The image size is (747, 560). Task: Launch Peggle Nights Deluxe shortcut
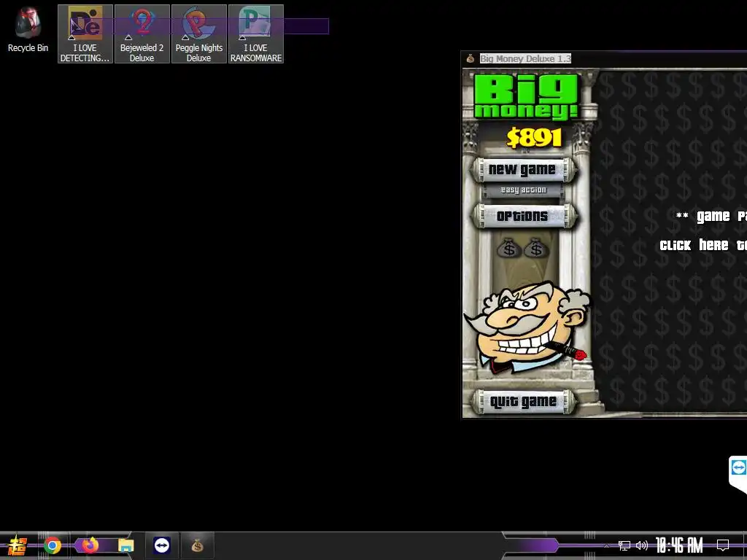pyautogui.click(x=199, y=34)
